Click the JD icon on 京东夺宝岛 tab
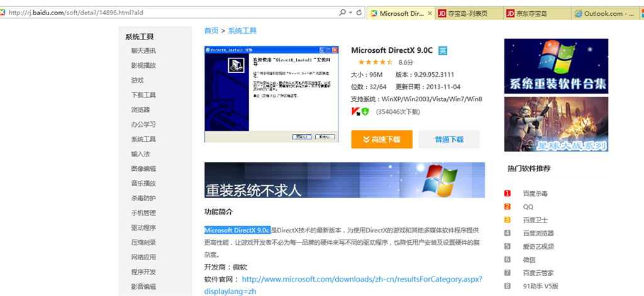This screenshot has height=296, width=644. (x=511, y=14)
